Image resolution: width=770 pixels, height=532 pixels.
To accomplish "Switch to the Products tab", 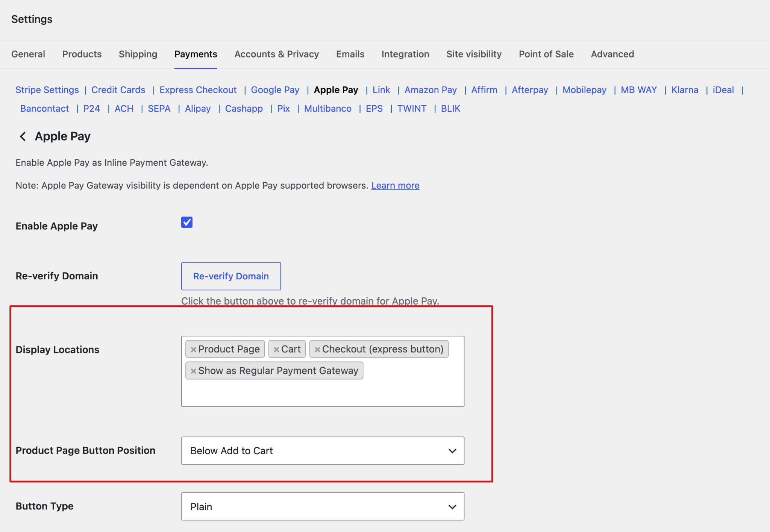I will tap(82, 54).
